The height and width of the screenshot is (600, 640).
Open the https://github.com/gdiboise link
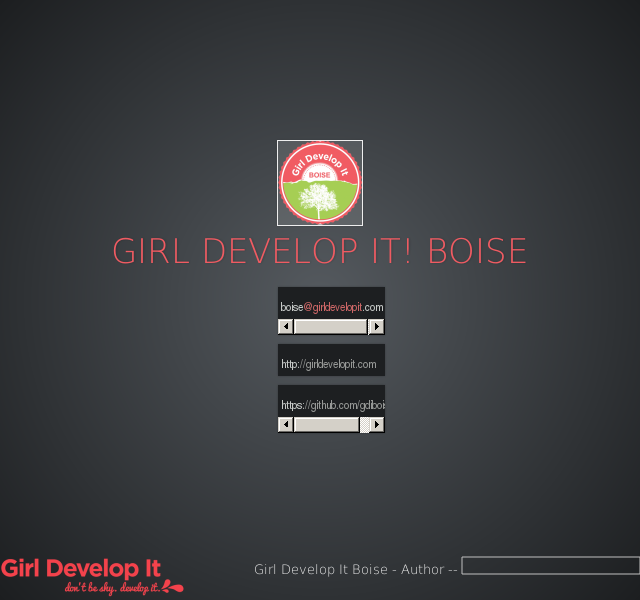coord(333,405)
